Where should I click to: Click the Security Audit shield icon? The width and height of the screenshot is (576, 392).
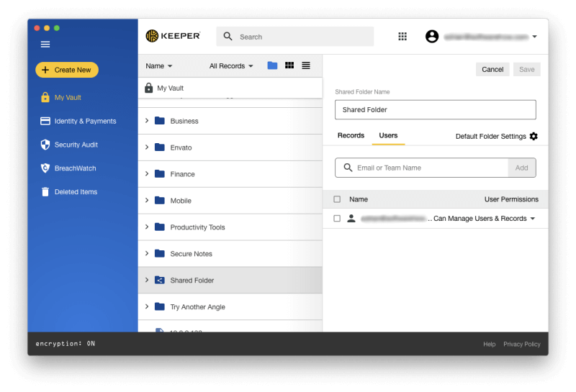pos(45,145)
